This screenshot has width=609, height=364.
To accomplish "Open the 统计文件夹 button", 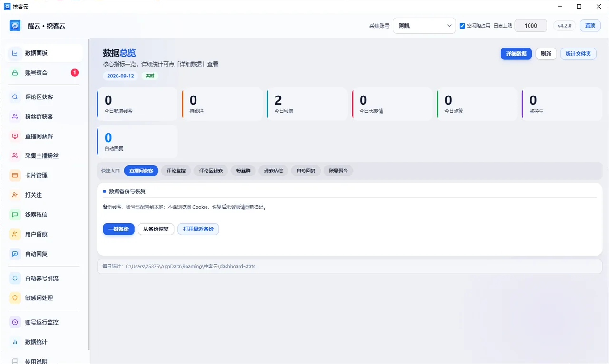I will (578, 54).
